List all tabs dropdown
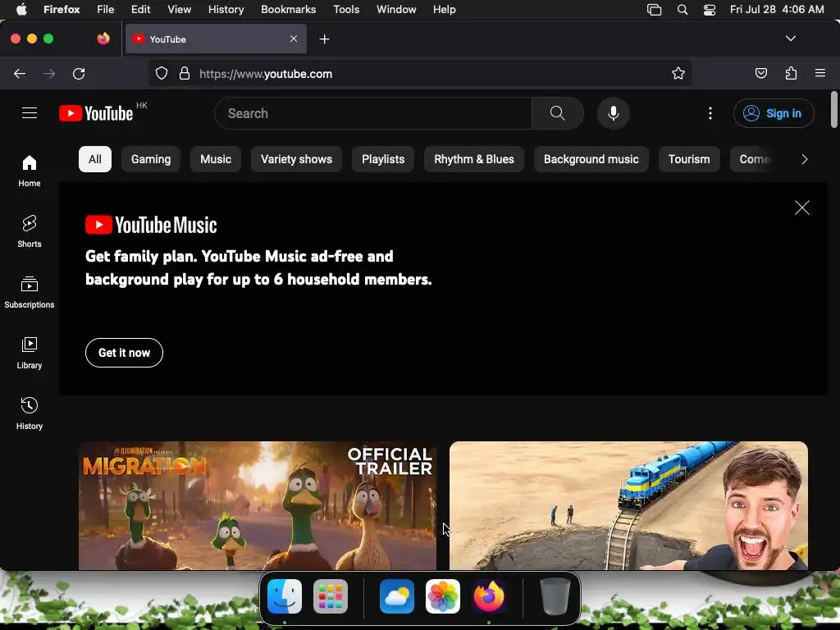The height and width of the screenshot is (630, 840). click(x=791, y=39)
